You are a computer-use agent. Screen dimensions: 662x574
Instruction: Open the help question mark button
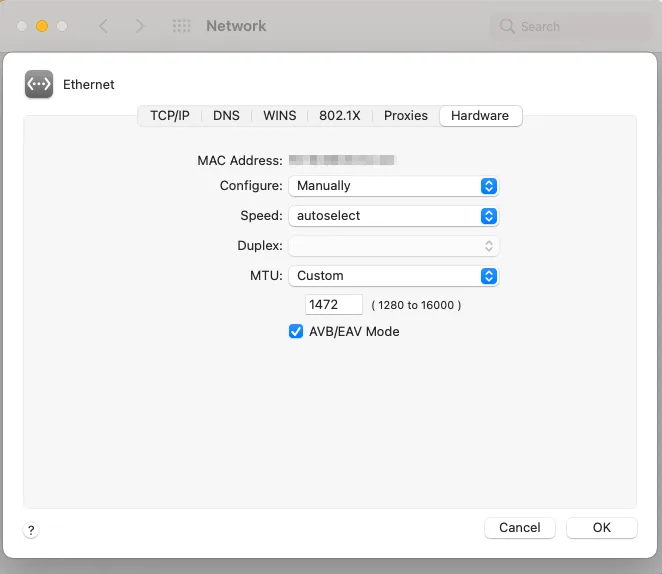tap(31, 531)
